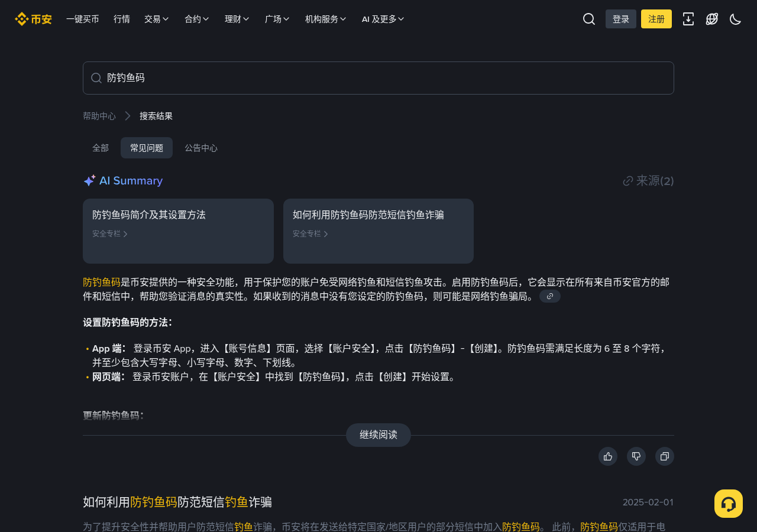Toggle dark mode moon icon
Viewport: 757px width, 532px height.
[x=736, y=19]
